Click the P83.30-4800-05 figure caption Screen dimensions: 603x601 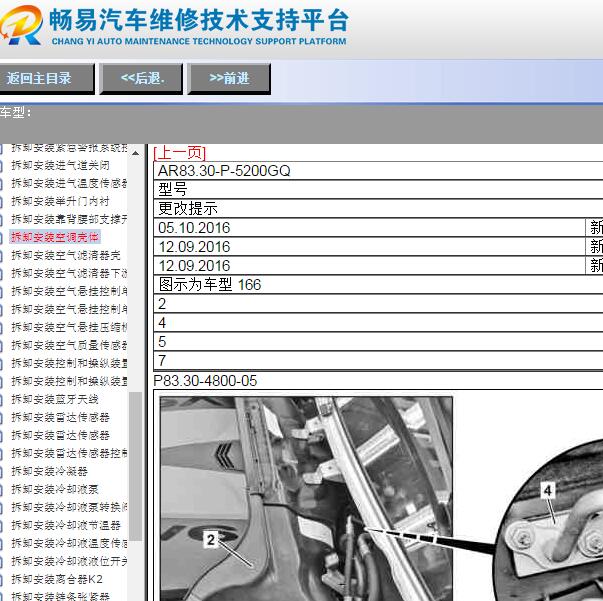pyautogui.click(x=205, y=381)
